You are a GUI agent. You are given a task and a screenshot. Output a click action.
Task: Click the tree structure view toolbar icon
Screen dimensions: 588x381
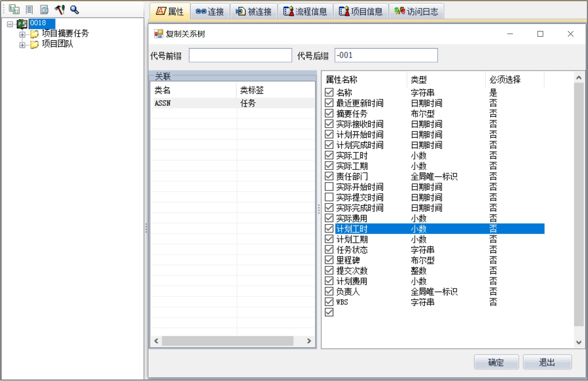[14, 9]
